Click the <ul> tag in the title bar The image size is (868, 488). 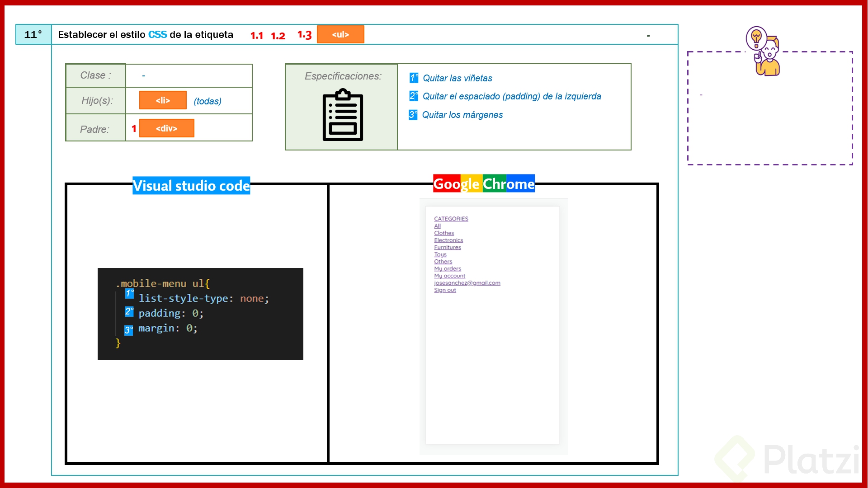[x=341, y=34]
